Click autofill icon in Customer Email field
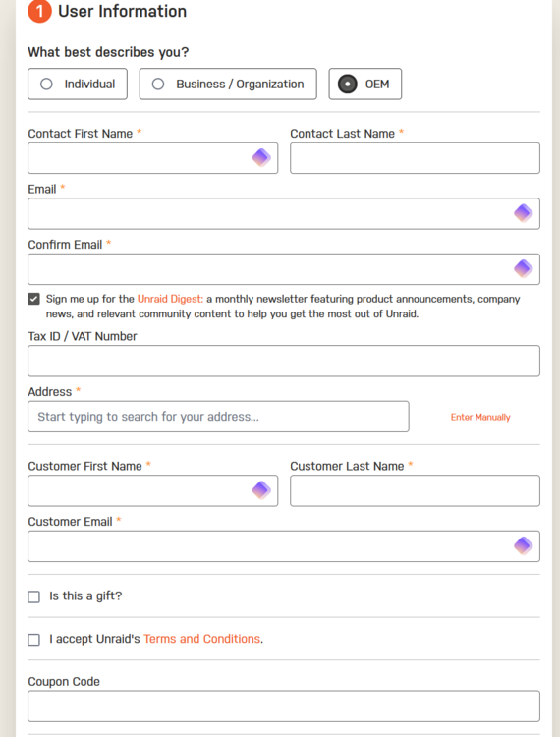The height and width of the screenshot is (737, 560). [x=523, y=545]
